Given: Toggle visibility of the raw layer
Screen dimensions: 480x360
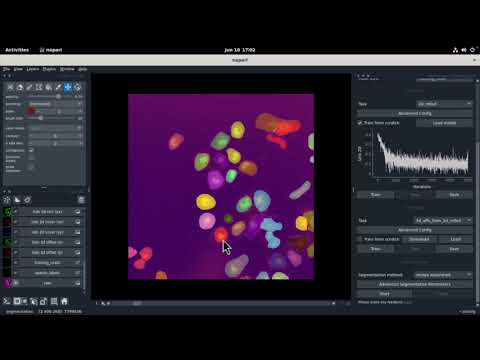Looking at the screenshot, I should point(16,283).
